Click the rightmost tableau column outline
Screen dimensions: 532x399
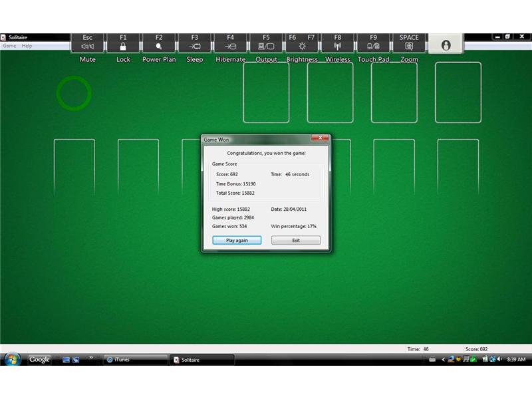[458, 168]
